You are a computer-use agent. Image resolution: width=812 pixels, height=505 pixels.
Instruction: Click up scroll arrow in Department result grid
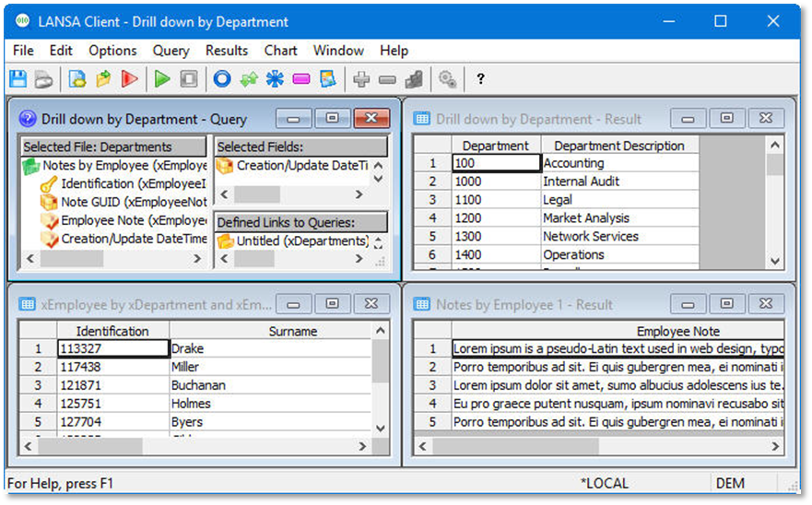tap(775, 146)
